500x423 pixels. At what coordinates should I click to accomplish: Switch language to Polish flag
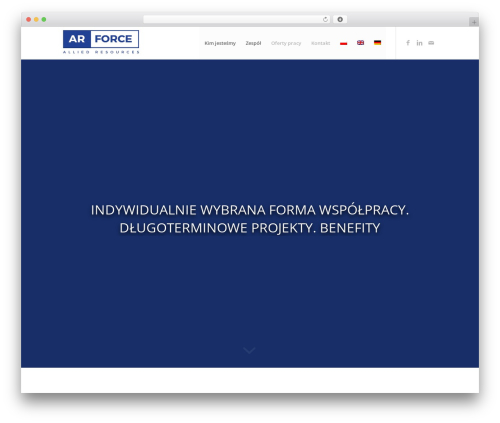[343, 43]
